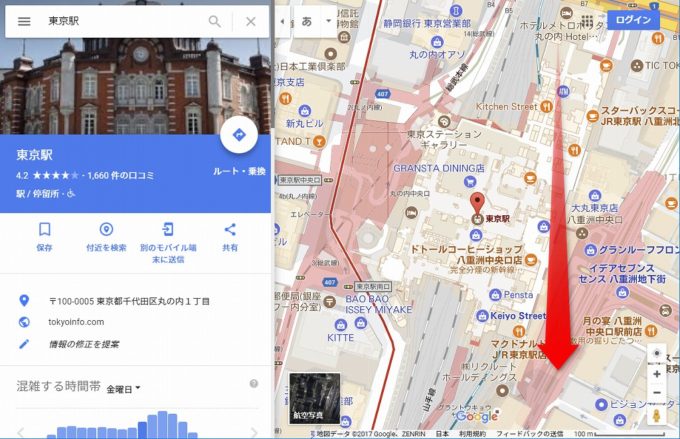Screen dimensions: 680x439
Task: Open the 1,660 件の口コミ reviews link
Action: point(125,175)
